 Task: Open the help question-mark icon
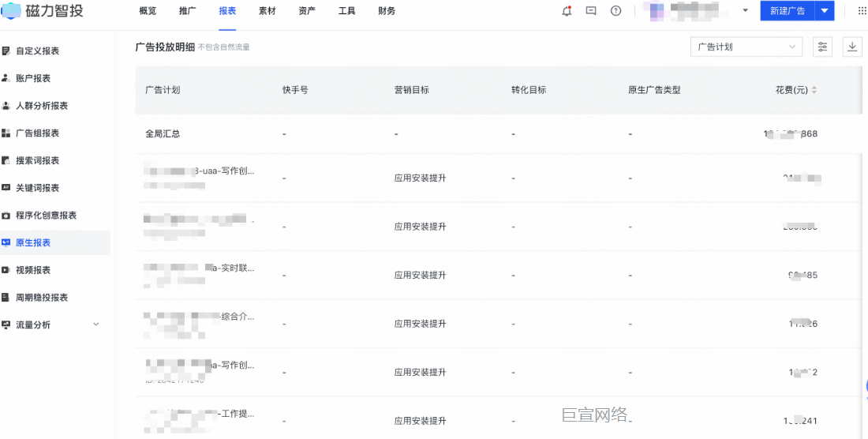click(x=615, y=11)
